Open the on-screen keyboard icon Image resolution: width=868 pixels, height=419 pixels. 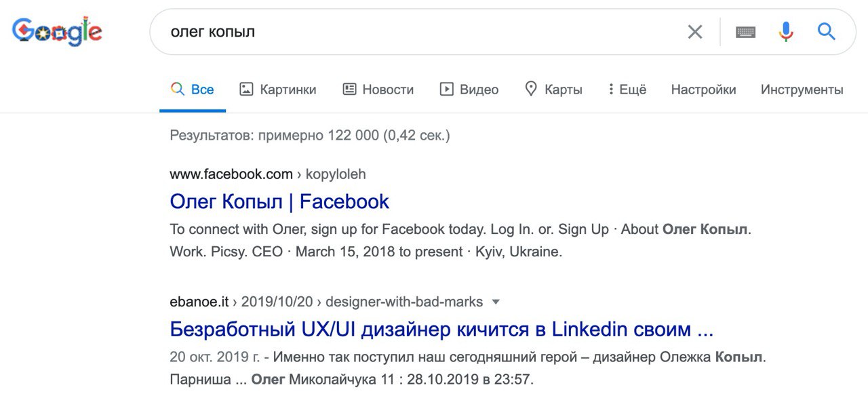point(745,32)
